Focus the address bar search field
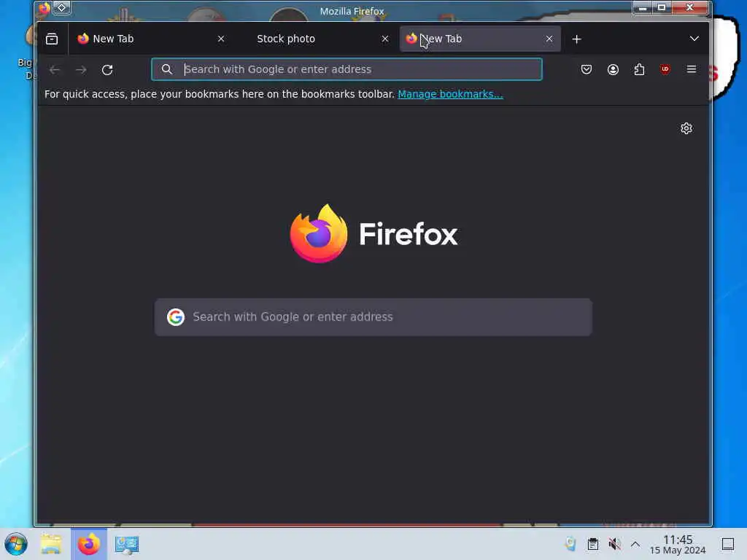Screen dimensions: 747x560 pyautogui.click(x=347, y=69)
